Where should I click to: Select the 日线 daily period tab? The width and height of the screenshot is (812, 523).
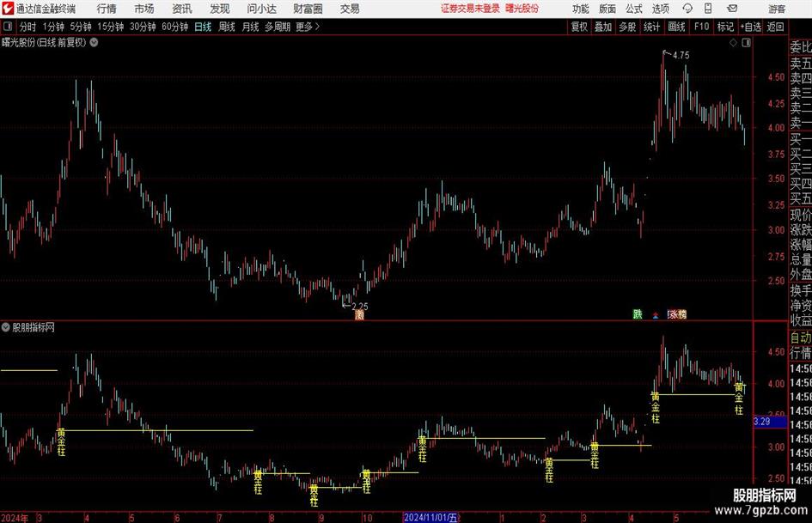pyautogui.click(x=203, y=27)
